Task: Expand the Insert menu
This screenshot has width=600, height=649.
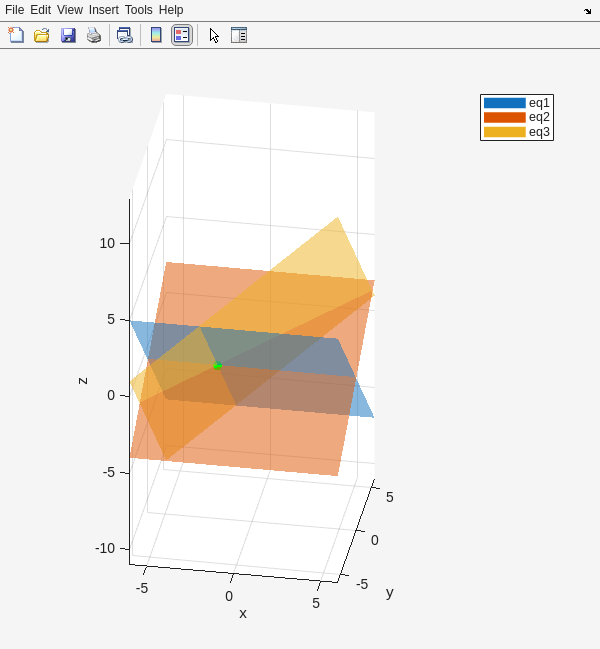Action: (x=103, y=10)
